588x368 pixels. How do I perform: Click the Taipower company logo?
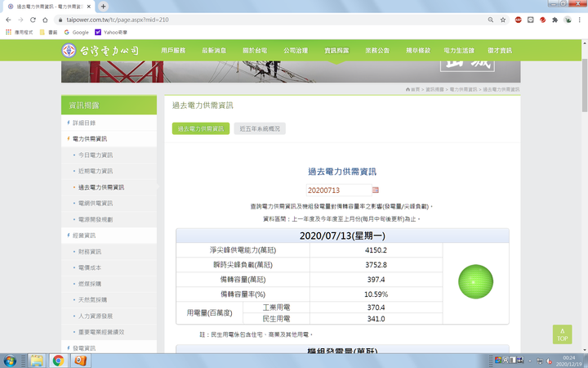click(100, 51)
